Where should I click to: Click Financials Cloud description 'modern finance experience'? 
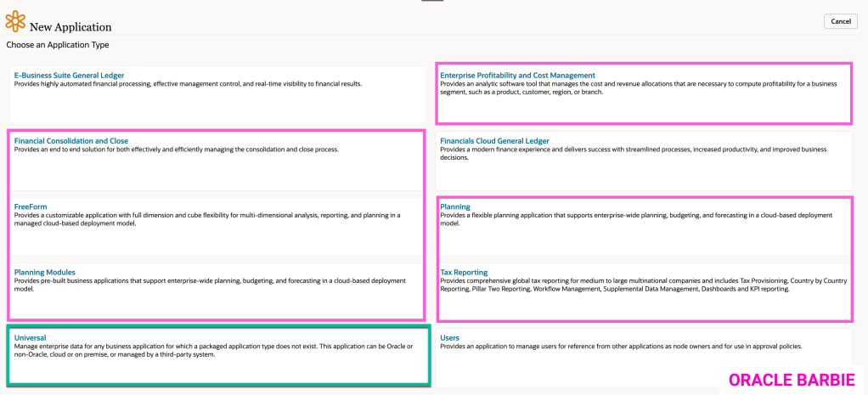(634, 154)
